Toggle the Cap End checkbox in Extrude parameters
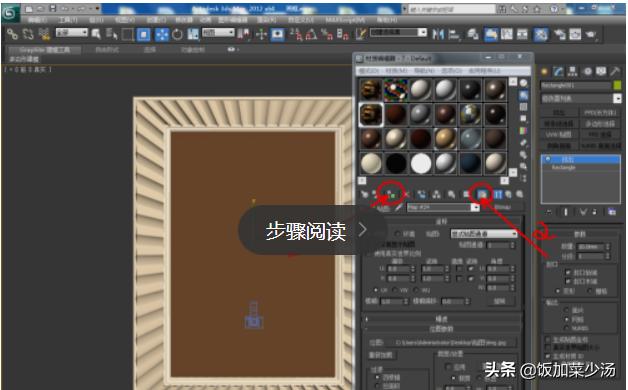Viewport: 628px width, 390px height. coord(568,281)
